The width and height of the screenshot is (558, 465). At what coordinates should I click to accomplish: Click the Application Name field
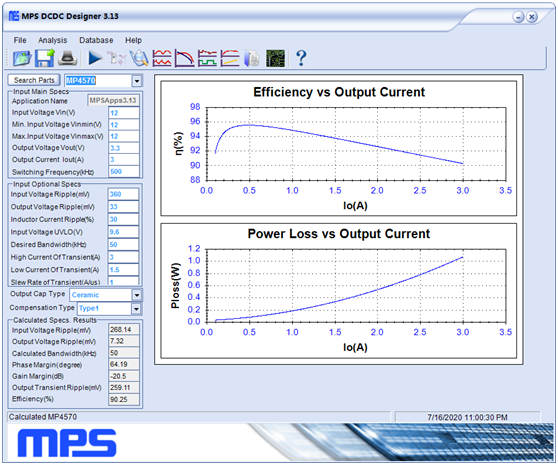(113, 100)
